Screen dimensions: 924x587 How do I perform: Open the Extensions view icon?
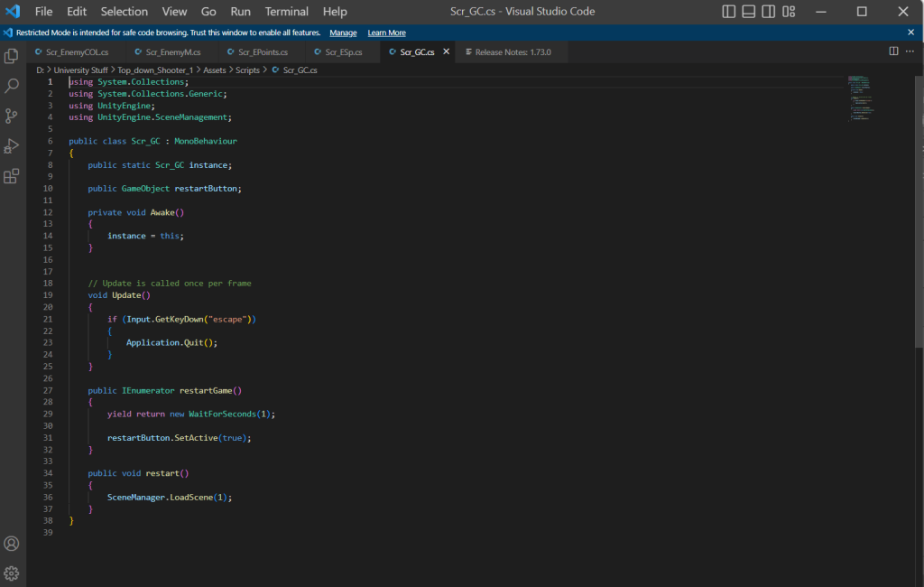[x=12, y=176]
